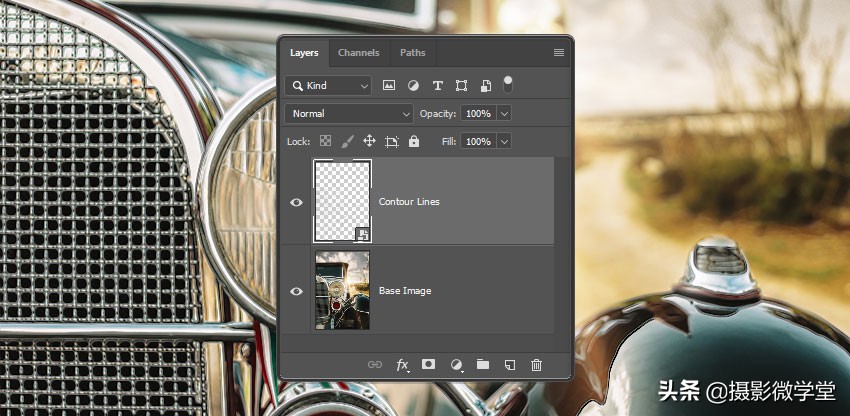Lock artboard nesting icon
Screen dimensions: 850x416
click(391, 142)
